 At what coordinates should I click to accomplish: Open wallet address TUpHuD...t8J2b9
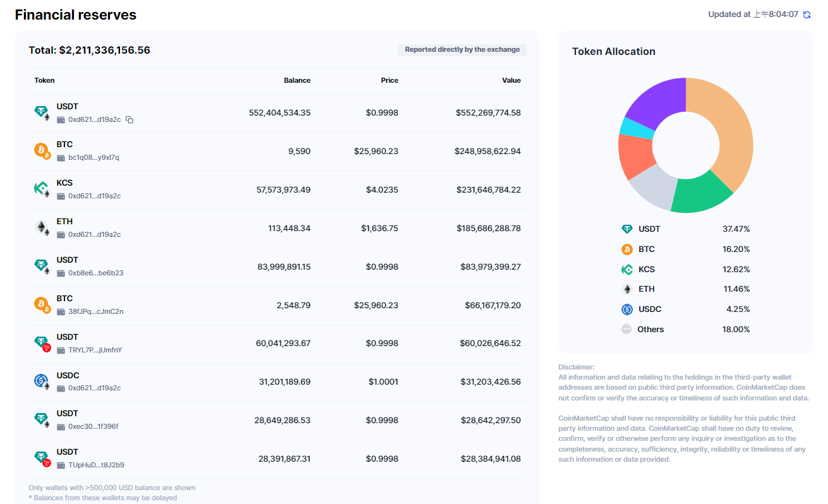tap(96, 465)
